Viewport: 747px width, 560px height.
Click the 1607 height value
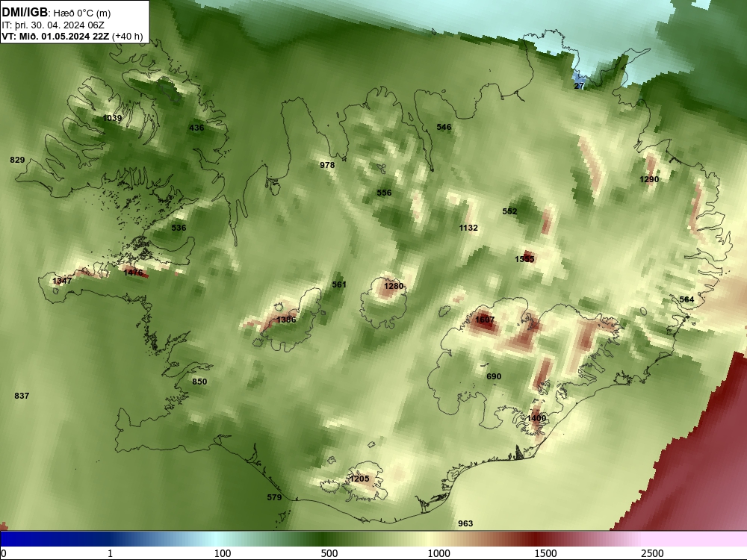click(x=485, y=320)
